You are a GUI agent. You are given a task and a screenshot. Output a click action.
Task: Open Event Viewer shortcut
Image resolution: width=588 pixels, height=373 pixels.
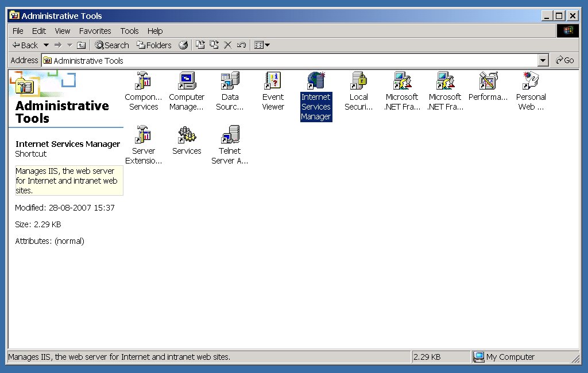coord(273,91)
